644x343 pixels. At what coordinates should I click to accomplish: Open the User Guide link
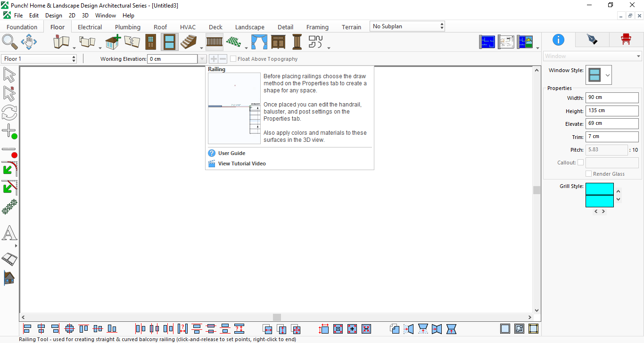231,153
